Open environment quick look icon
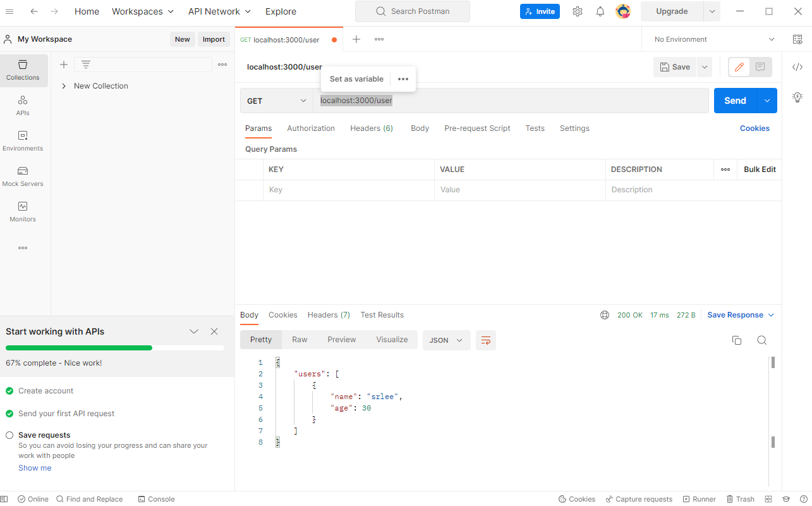 click(x=797, y=39)
